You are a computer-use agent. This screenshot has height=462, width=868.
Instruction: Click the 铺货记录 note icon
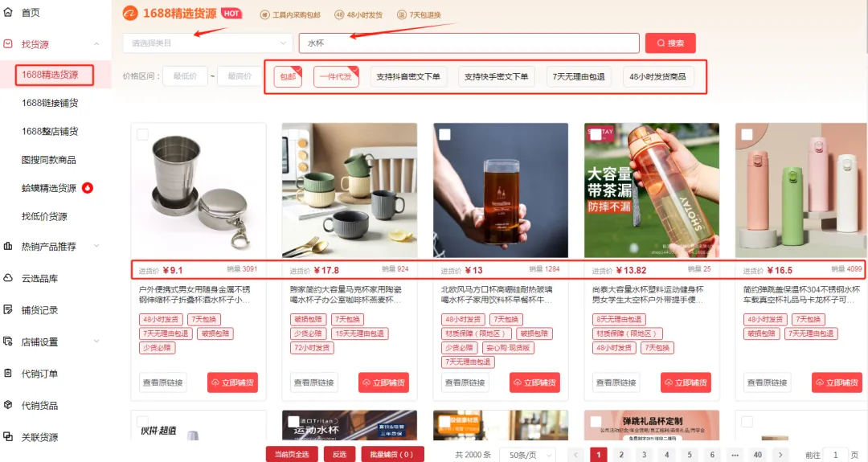tap(8, 310)
